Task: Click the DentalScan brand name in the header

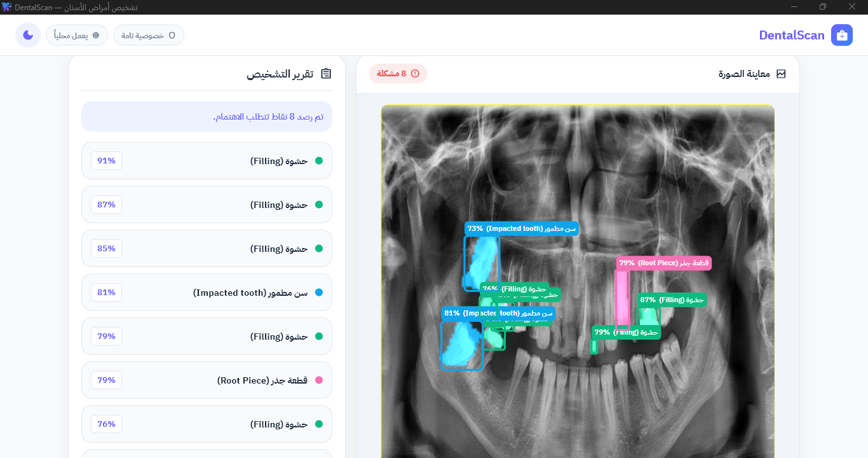Action: 792,35
